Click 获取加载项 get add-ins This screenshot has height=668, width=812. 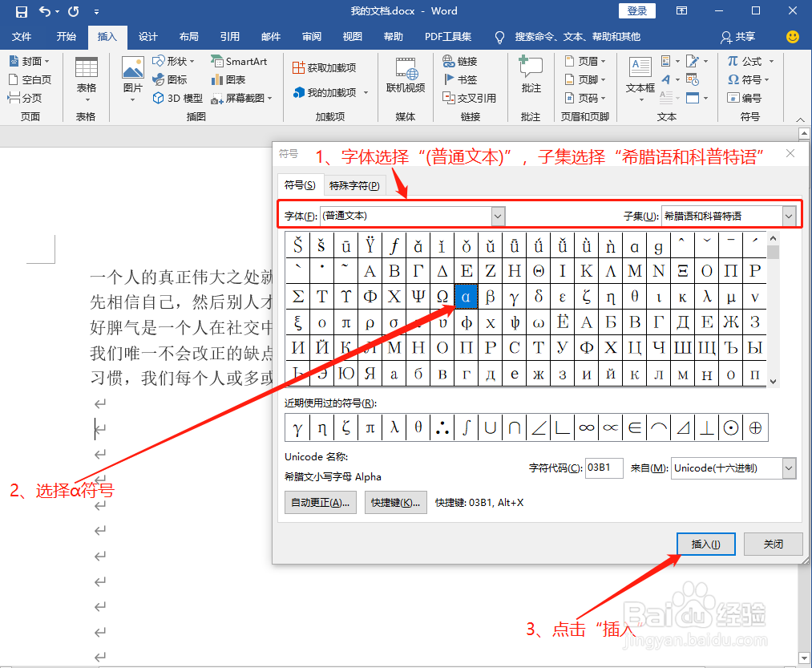pyautogui.click(x=324, y=67)
